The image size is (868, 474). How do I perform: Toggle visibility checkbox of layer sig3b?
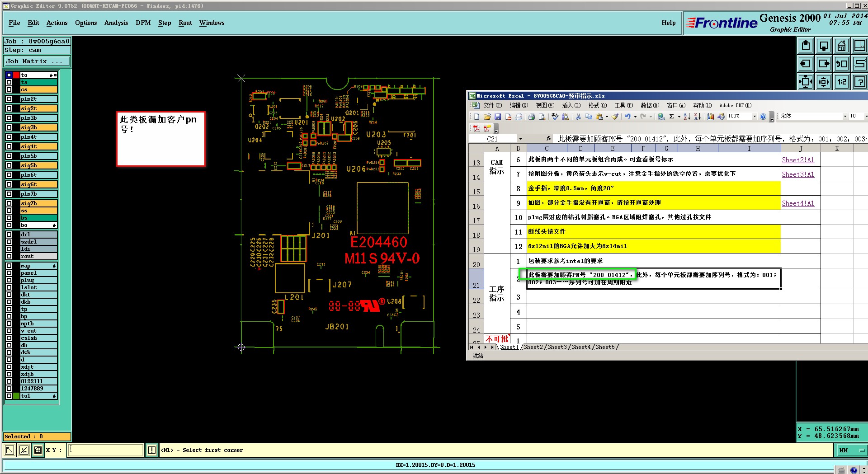(x=9, y=127)
